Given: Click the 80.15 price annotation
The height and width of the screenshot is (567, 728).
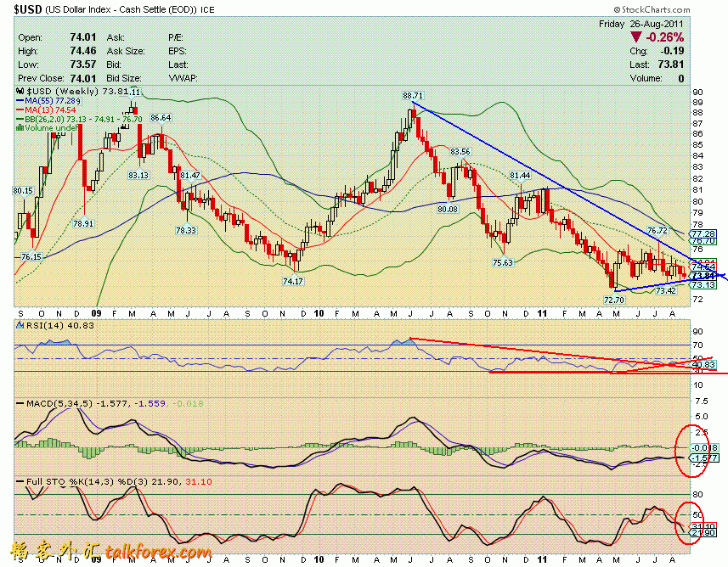Looking at the screenshot, I should [x=23, y=191].
